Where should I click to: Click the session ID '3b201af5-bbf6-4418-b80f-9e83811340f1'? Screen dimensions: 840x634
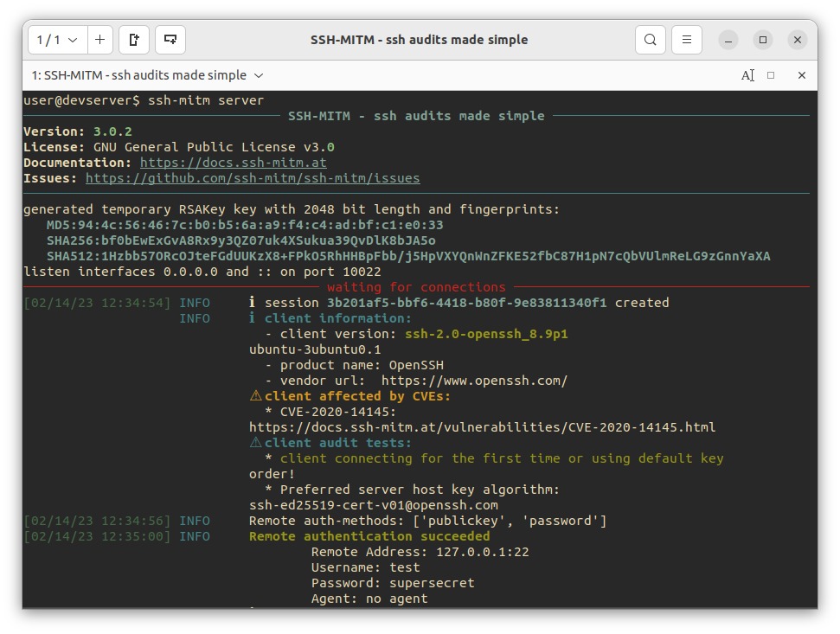466,303
